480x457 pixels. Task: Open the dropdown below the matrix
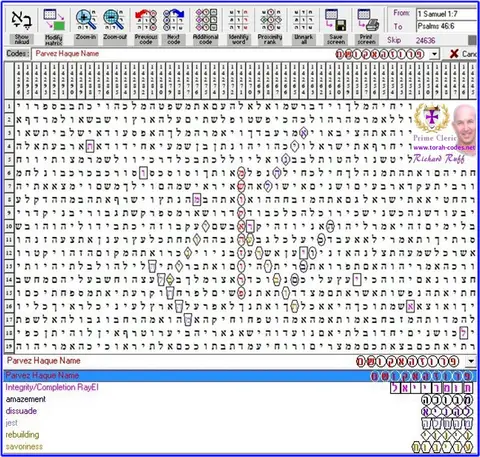coord(471,361)
